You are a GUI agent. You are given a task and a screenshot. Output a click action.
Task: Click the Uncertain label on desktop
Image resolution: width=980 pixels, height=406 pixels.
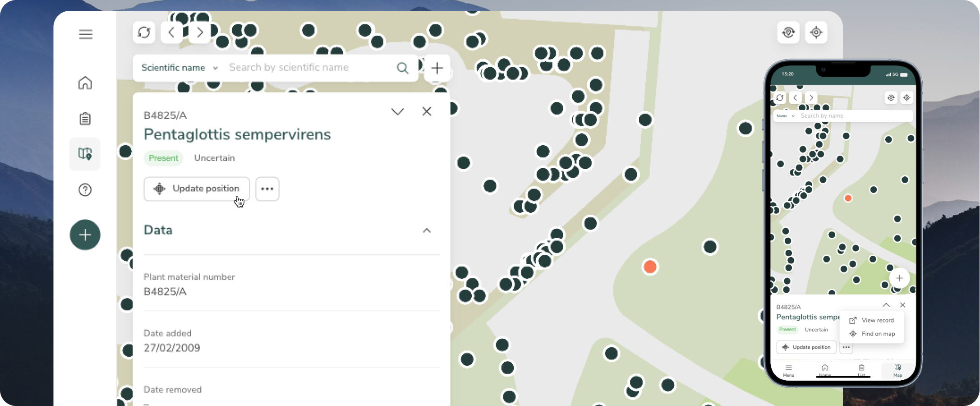[215, 158]
